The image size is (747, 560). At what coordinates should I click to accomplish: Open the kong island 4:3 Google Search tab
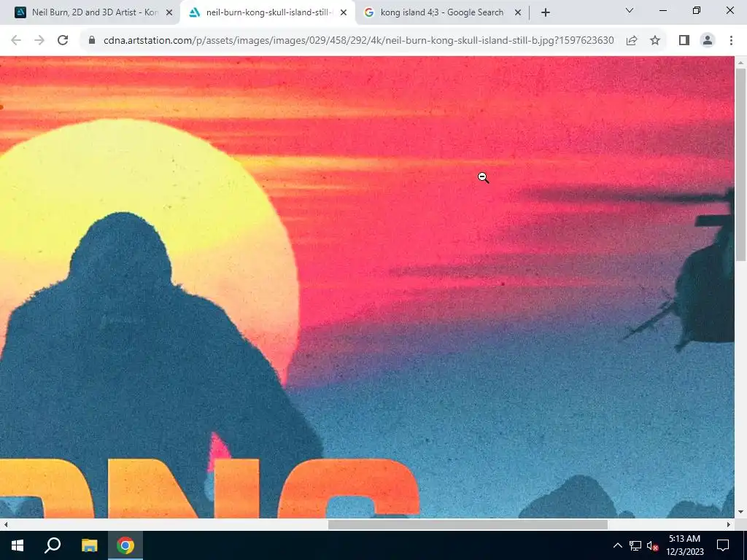(441, 12)
